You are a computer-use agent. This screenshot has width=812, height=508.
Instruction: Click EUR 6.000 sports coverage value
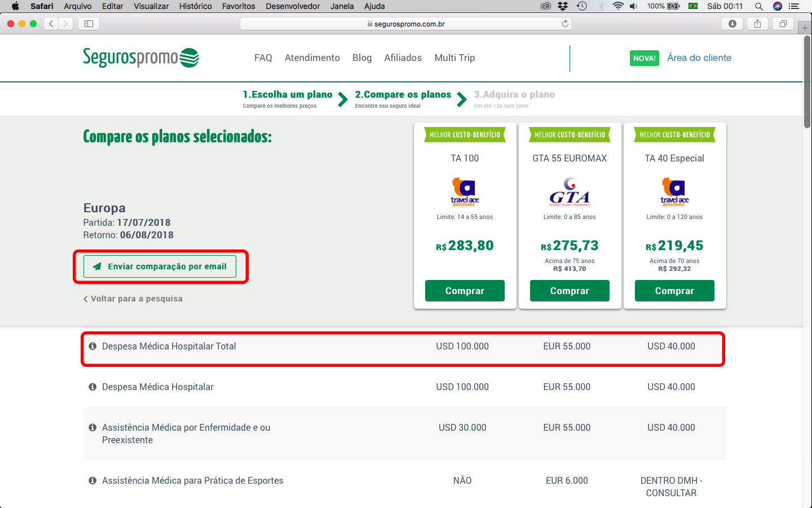coord(567,480)
